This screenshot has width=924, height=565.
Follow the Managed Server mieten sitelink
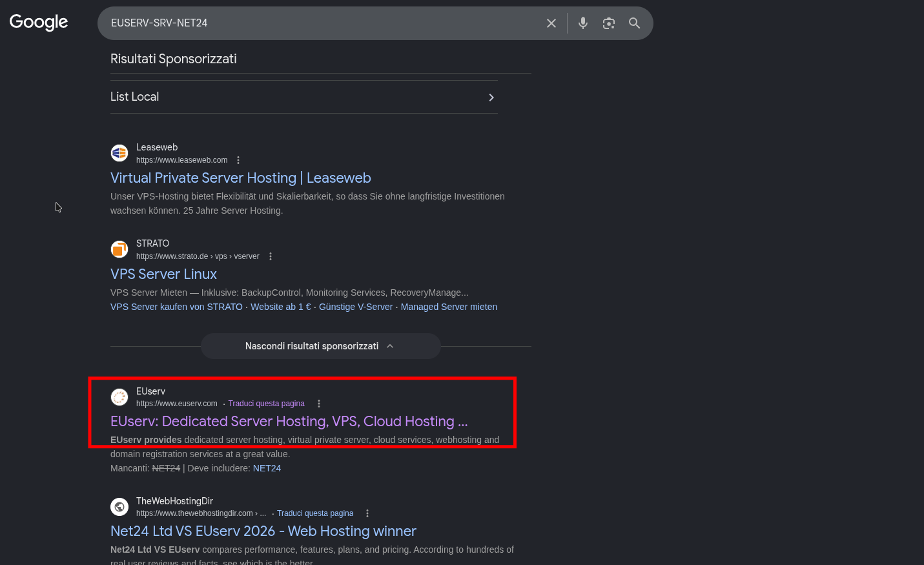[x=449, y=307]
